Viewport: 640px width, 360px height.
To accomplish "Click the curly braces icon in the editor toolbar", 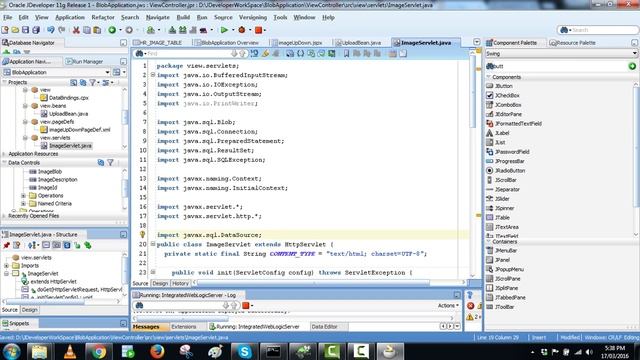I will coord(300,53).
